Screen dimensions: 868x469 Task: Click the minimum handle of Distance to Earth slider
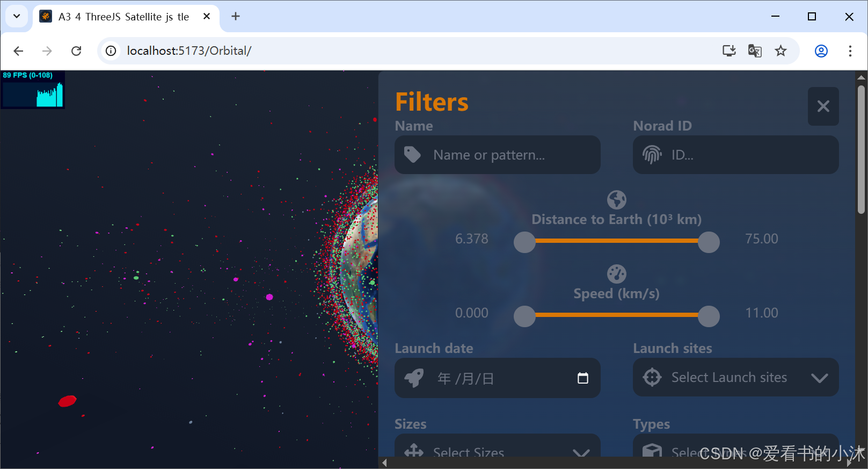[x=524, y=242]
